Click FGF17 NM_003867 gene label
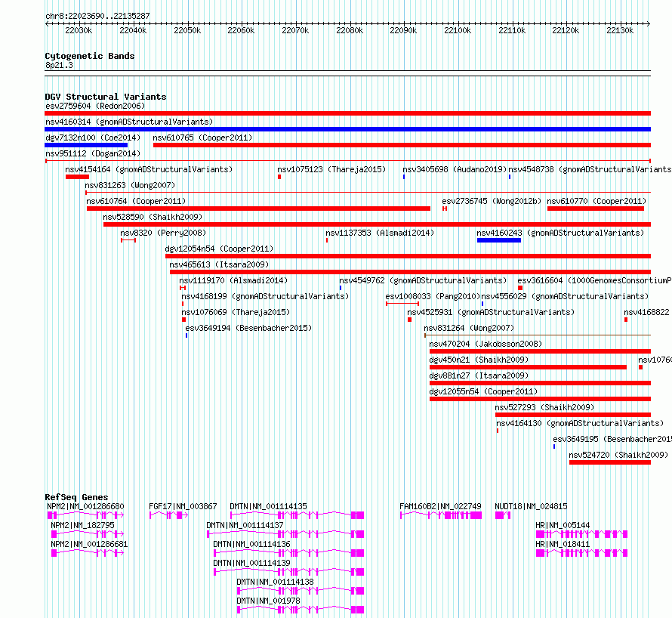Screen dimensions: 672x618 [183, 506]
